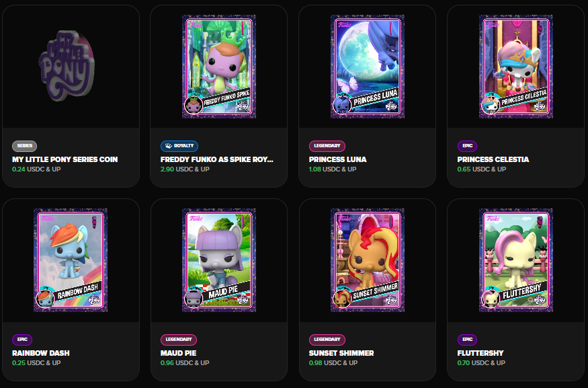Click the Legendary badge above Maud Pie

click(x=179, y=340)
